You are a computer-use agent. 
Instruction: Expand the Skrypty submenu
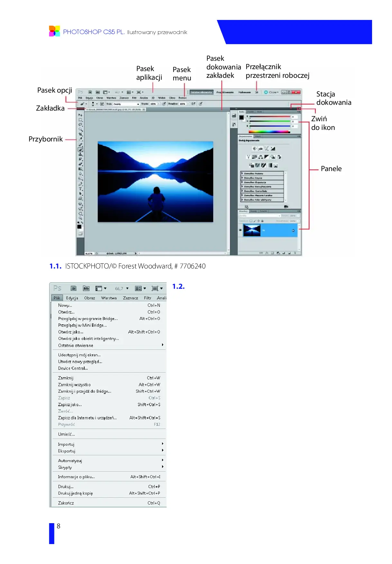click(109, 468)
